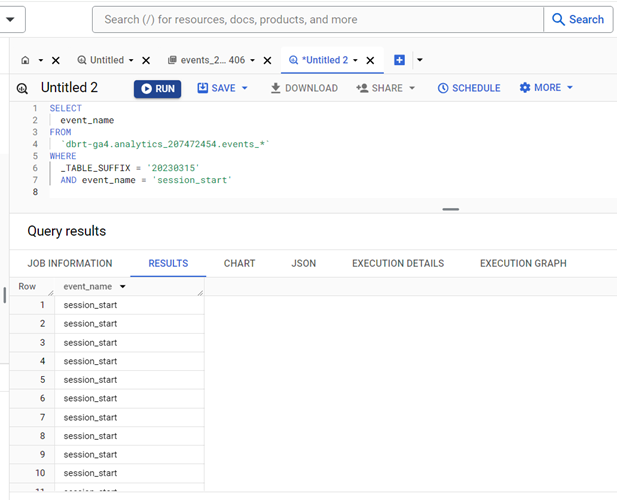This screenshot has width=617, height=500.
Task: Click the SHARE button
Action: pos(379,88)
